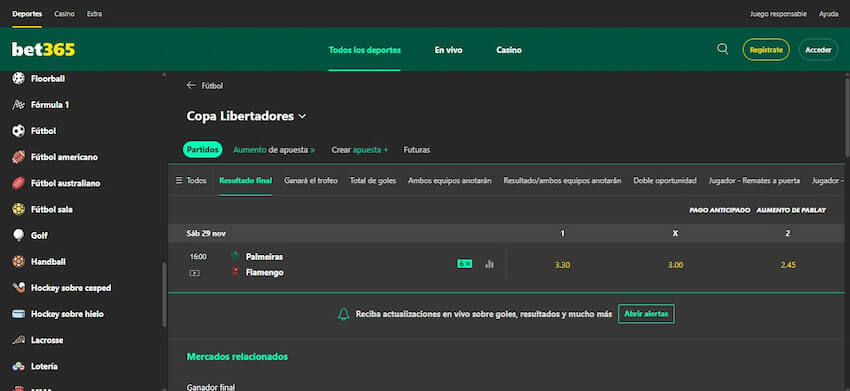Click the Lacrosse stick icon

[18, 340]
